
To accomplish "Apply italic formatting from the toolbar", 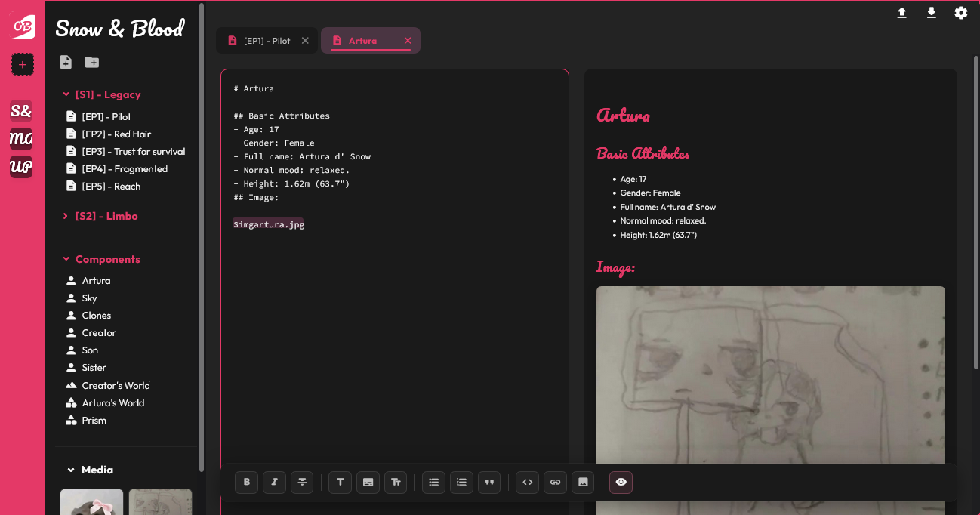I will tap(274, 482).
